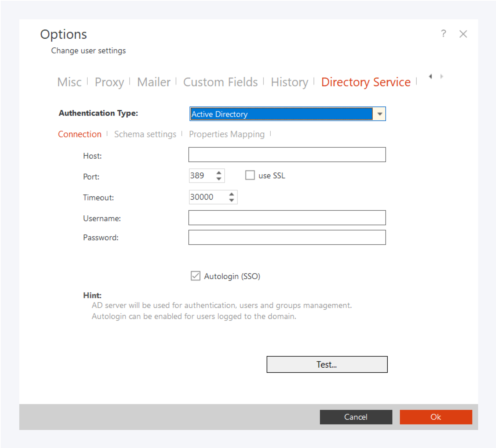The width and height of the screenshot is (496, 448).
Task: Decrease Timeout value with down arrow
Action: [231, 200]
